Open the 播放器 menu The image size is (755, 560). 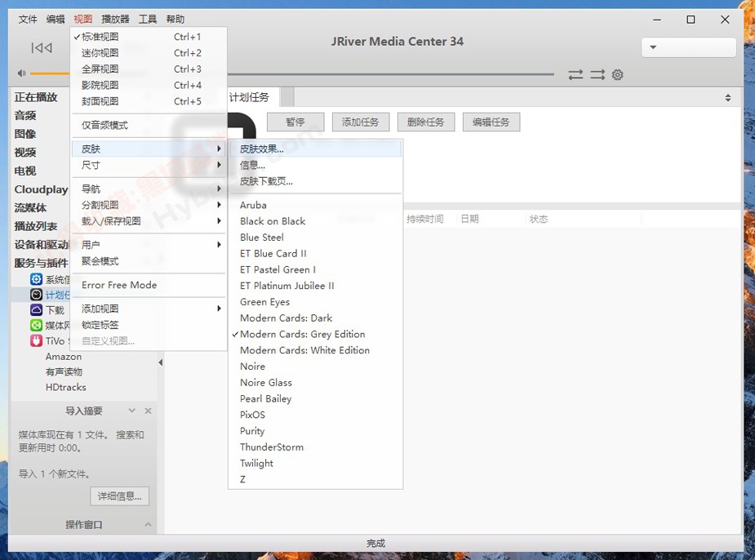pos(116,20)
